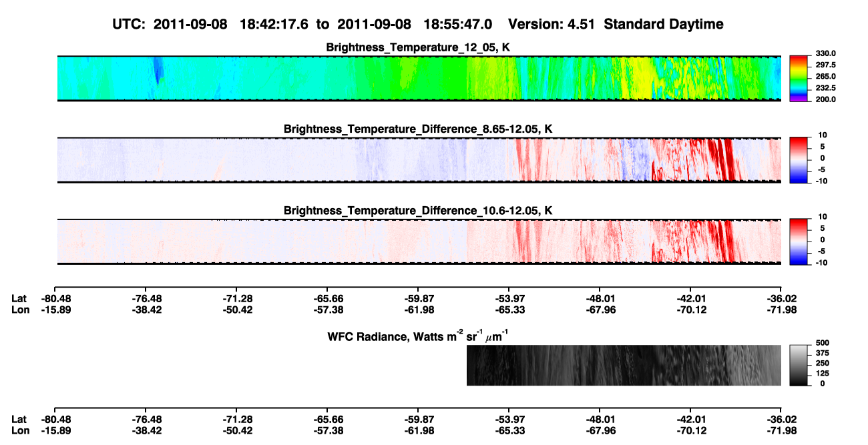Click the WFC Radiance grayscale color bar
This screenshot has height=445, width=868.
(799, 365)
